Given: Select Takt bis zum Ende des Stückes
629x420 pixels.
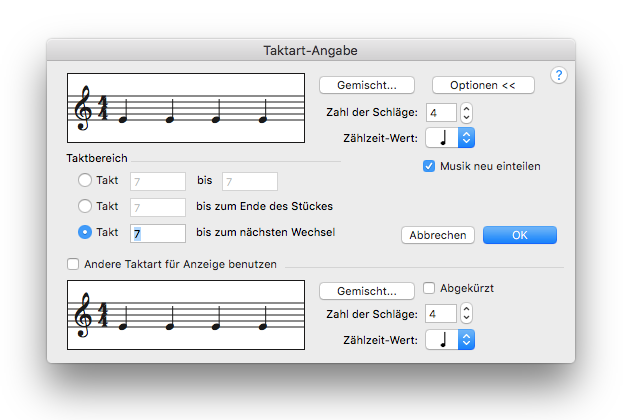Looking at the screenshot, I should [x=84, y=206].
